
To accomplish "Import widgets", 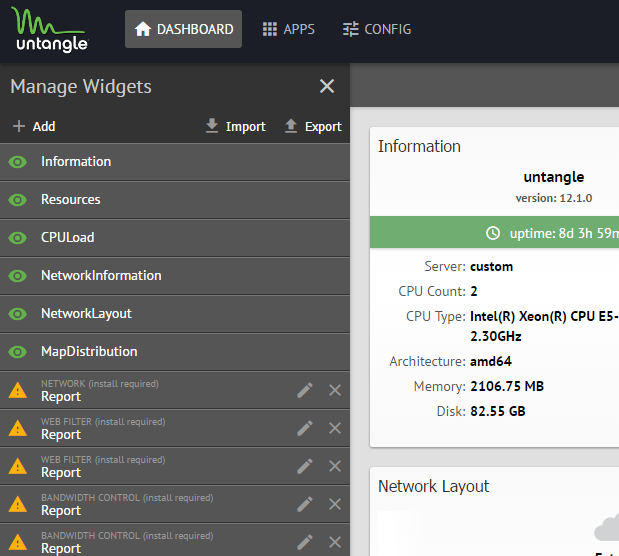I will pyautogui.click(x=236, y=126).
